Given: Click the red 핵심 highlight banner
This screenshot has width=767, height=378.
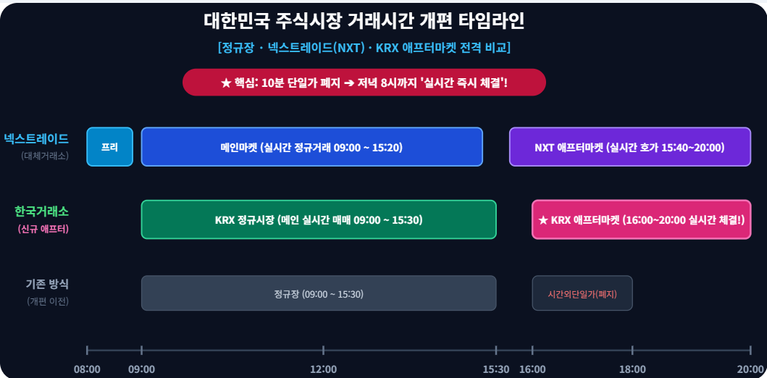Looking at the screenshot, I should pos(364,82).
